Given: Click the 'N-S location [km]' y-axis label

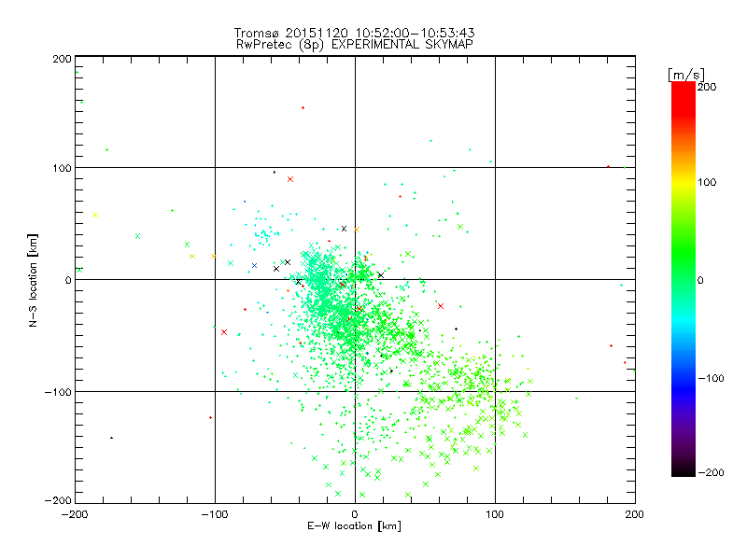Looking at the screenshot, I should pos(33,280).
